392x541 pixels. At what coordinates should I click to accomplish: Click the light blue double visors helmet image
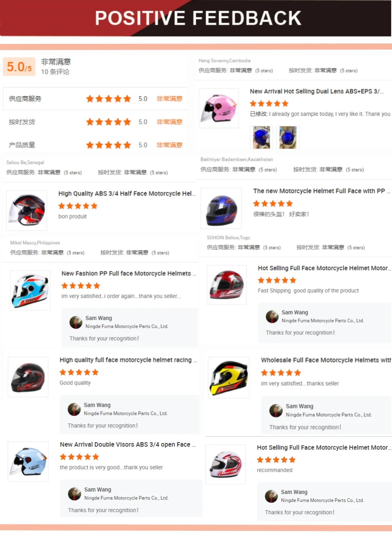tap(28, 462)
